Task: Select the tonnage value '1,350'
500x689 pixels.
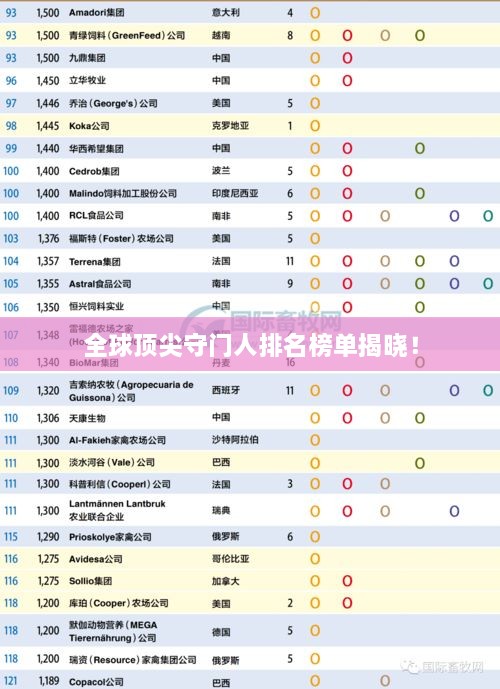Action: (48, 307)
